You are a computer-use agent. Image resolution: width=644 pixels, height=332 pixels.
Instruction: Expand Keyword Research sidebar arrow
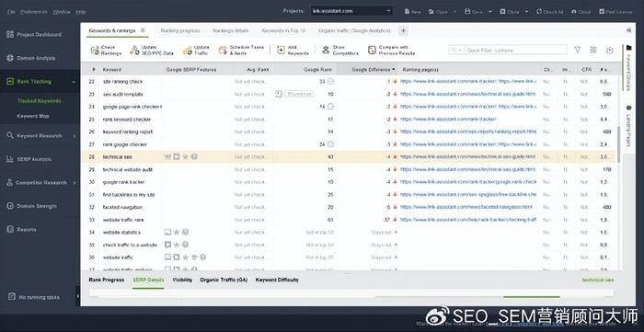[x=75, y=136]
